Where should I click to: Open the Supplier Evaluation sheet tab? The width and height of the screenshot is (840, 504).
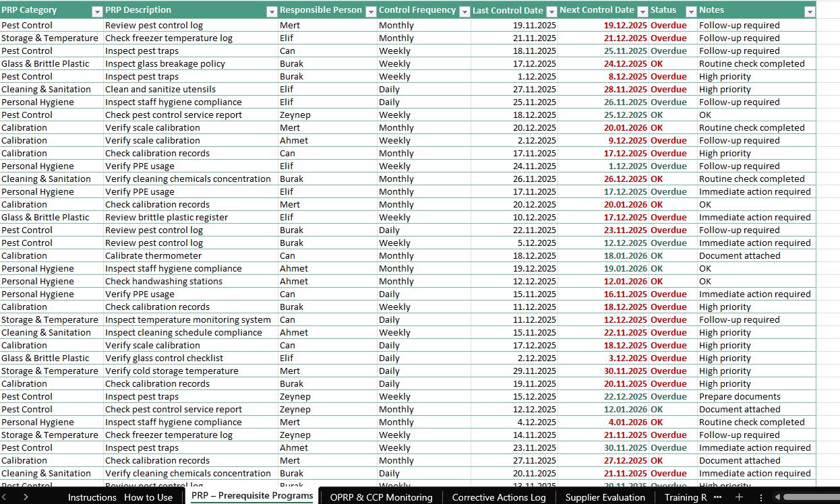[x=605, y=497]
